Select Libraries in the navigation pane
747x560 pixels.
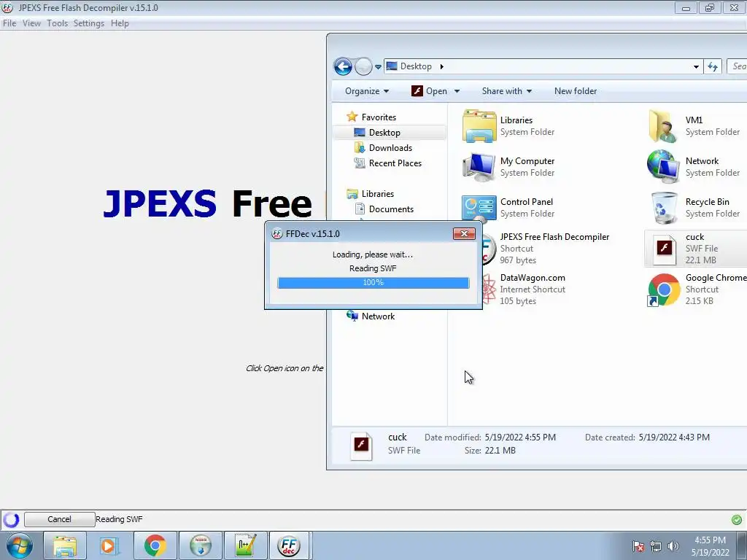click(x=377, y=194)
